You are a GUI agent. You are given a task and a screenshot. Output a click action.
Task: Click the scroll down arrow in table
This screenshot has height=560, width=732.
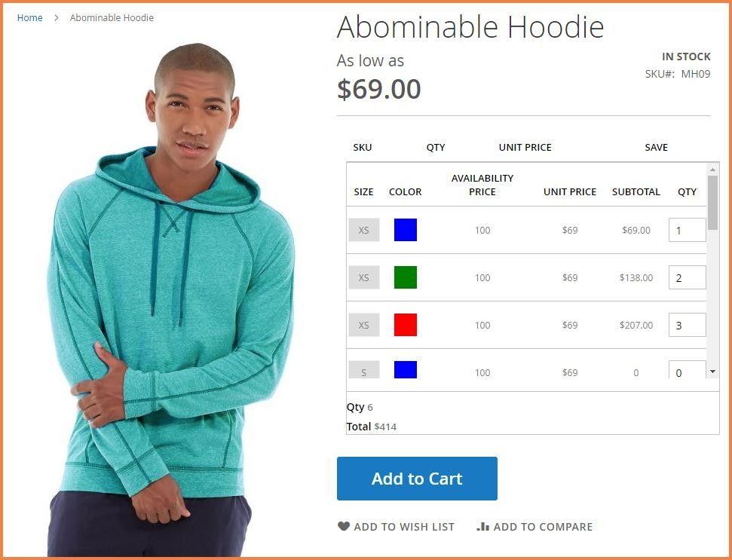pos(712,372)
